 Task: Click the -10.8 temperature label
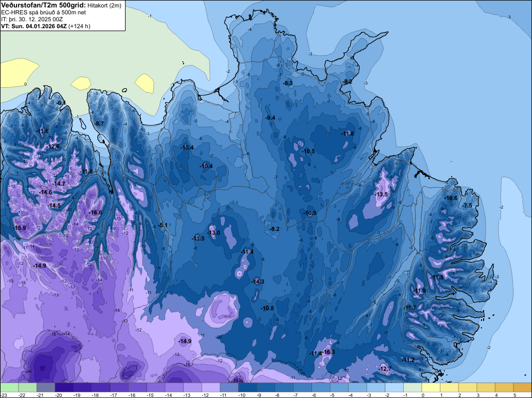[268, 308]
